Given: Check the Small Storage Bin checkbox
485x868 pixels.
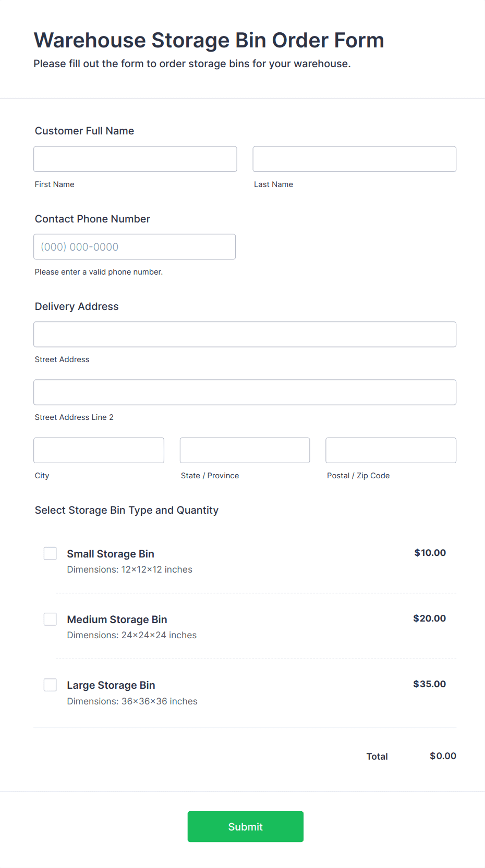Looking at the screenshot, I should pos(50,553).
